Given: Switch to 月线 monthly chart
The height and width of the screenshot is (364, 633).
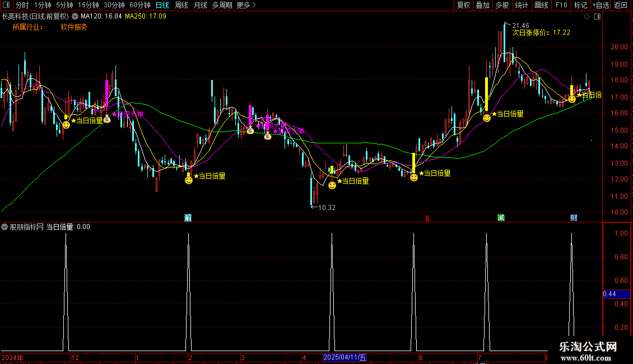Looking at the screenshot, I should pyautogui.click(x=200, y=5).
